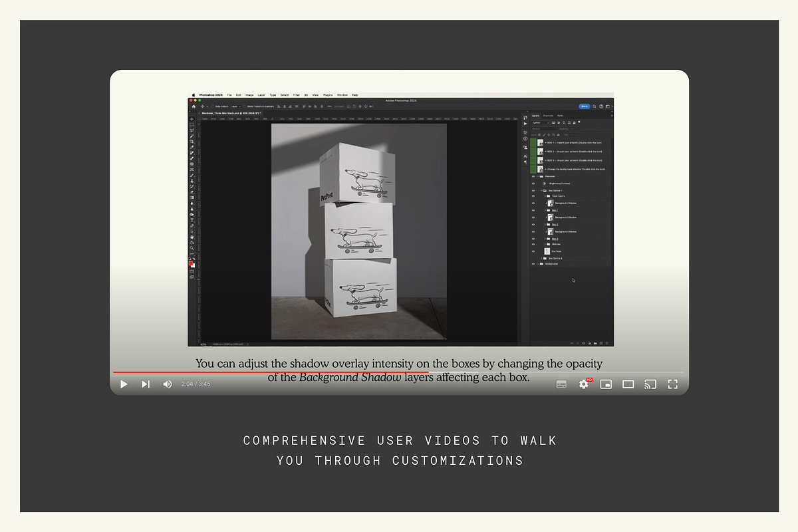Select the Horizontal Type tool
The width and height of the screenshot is (798, 532).
192,220
